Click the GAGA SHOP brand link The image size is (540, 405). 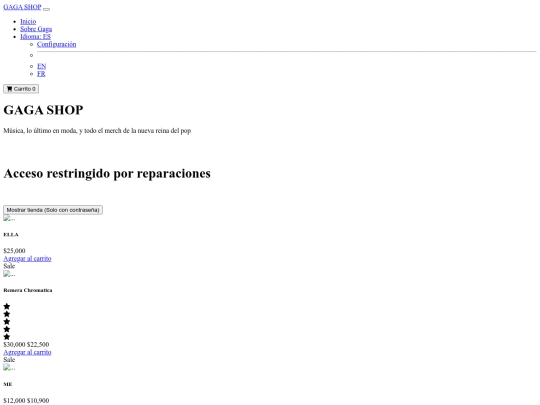(22, 7)
